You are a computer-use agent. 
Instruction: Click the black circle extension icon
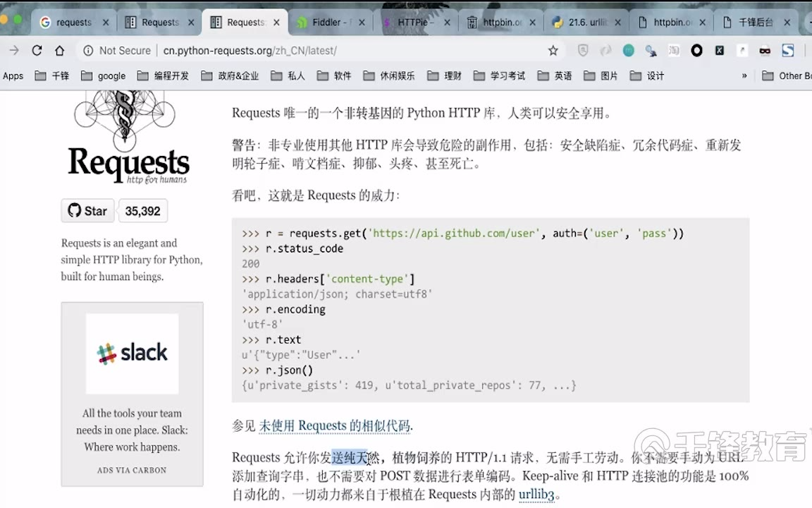(696, 51)
